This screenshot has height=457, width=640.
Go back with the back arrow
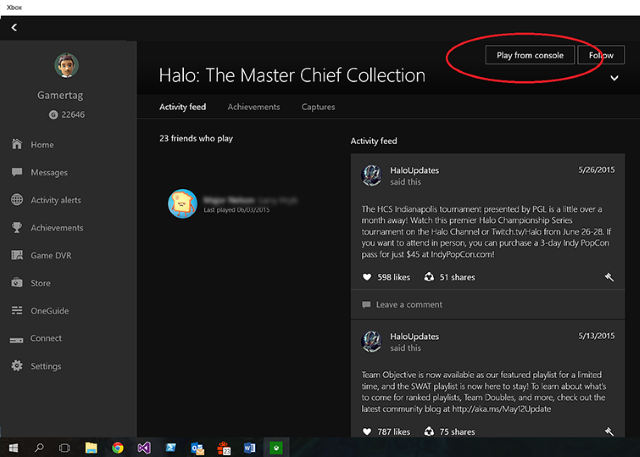14,27
